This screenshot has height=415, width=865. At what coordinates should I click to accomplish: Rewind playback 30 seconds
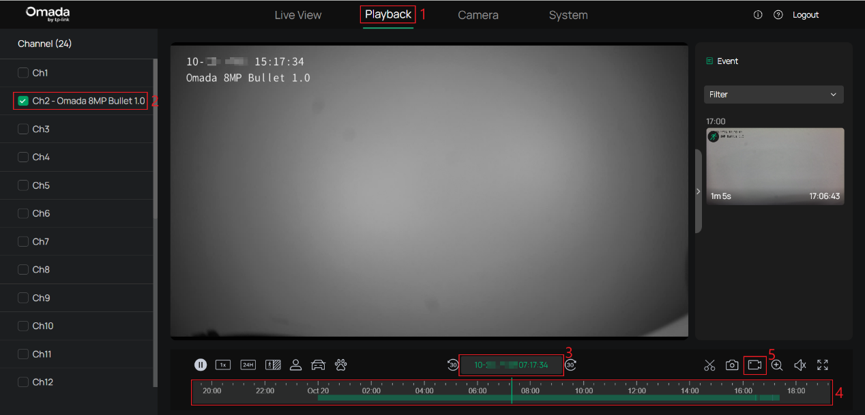point(453,365)
